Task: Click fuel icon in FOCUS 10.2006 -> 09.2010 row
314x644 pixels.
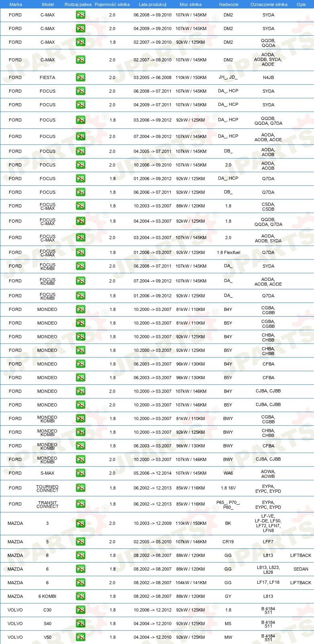Action: [80, 165]
